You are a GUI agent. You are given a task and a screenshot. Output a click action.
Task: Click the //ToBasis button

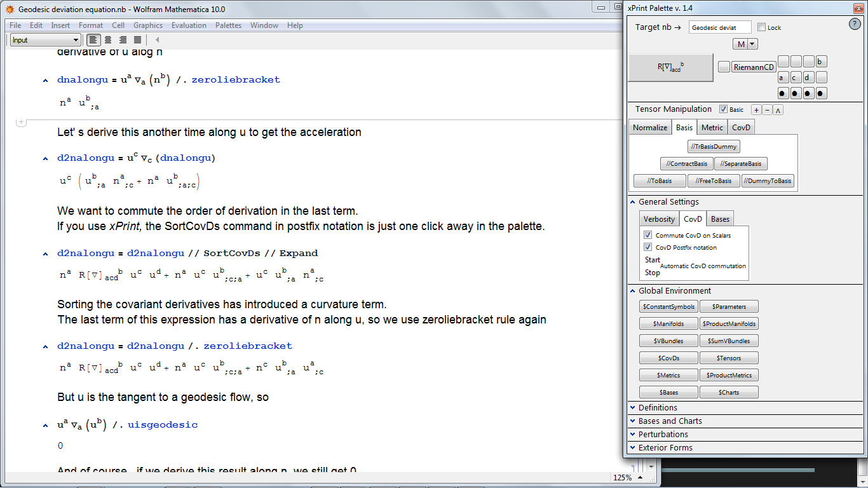coord(660,181)
